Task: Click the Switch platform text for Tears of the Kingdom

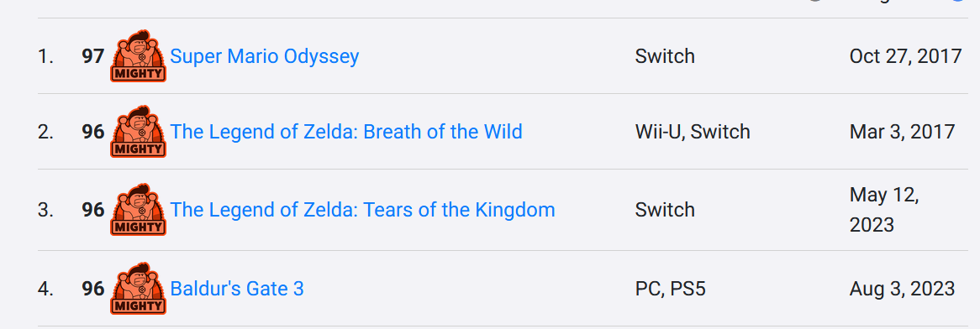Action: 665,210
